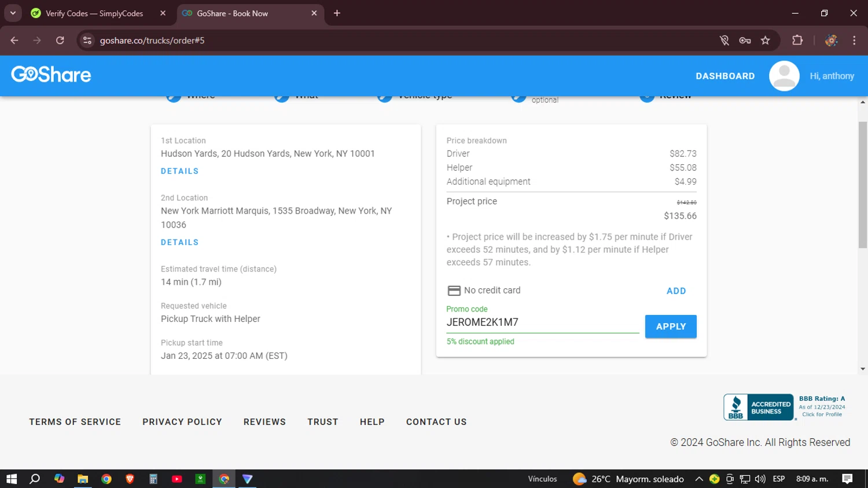
Task: Click the active Chrome icon in taskbar
Action: point(224,479)
